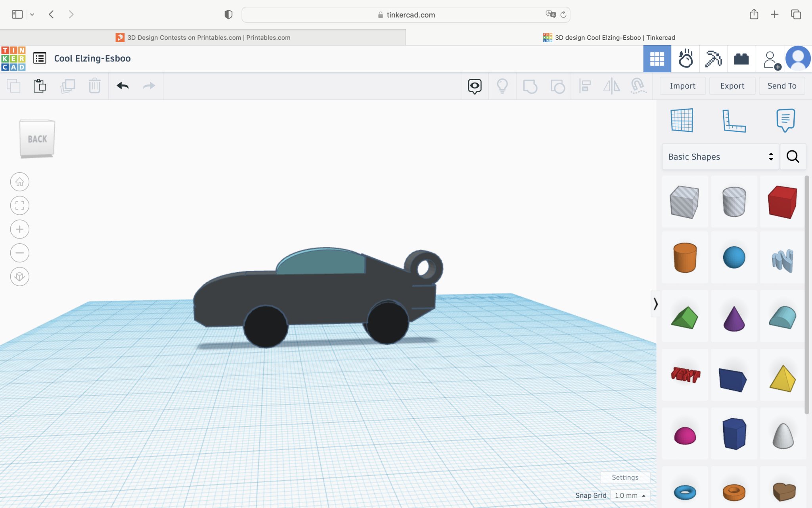Screen dimensions: 812x508
Task: Collapse the shapes panel with the chevron
Action: click(655, 304)
